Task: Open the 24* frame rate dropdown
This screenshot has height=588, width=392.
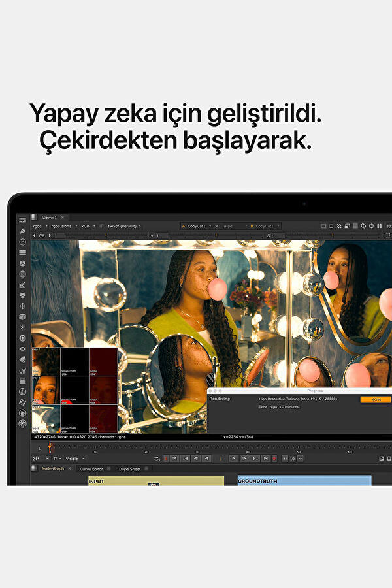Action: 41,459
